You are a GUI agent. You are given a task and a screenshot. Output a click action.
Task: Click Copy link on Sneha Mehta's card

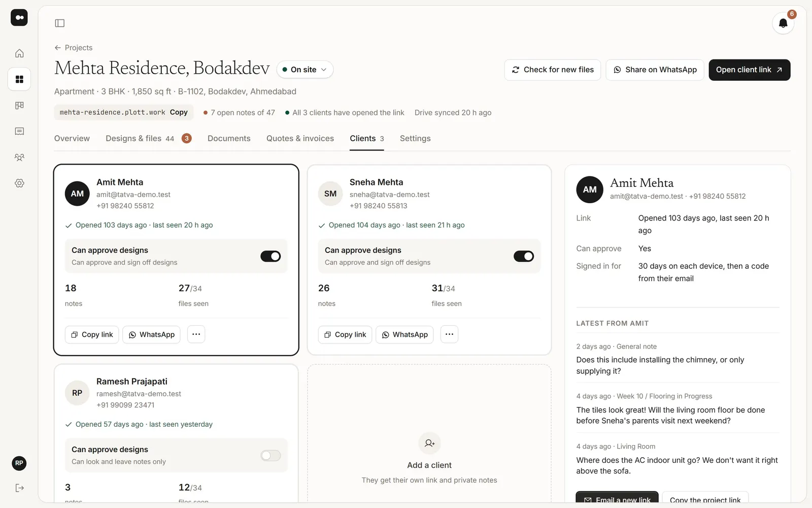point(345,334)
